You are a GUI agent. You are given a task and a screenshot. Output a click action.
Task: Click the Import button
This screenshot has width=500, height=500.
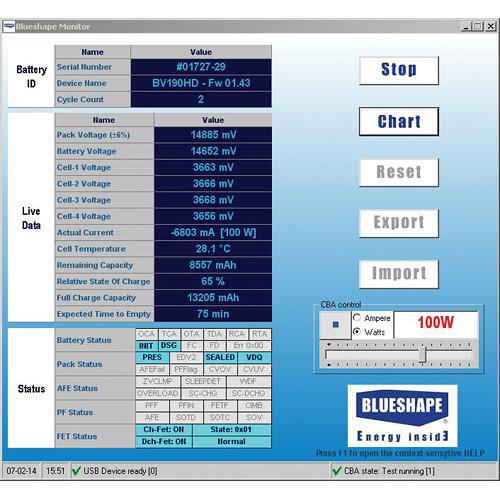coord(399,273)
